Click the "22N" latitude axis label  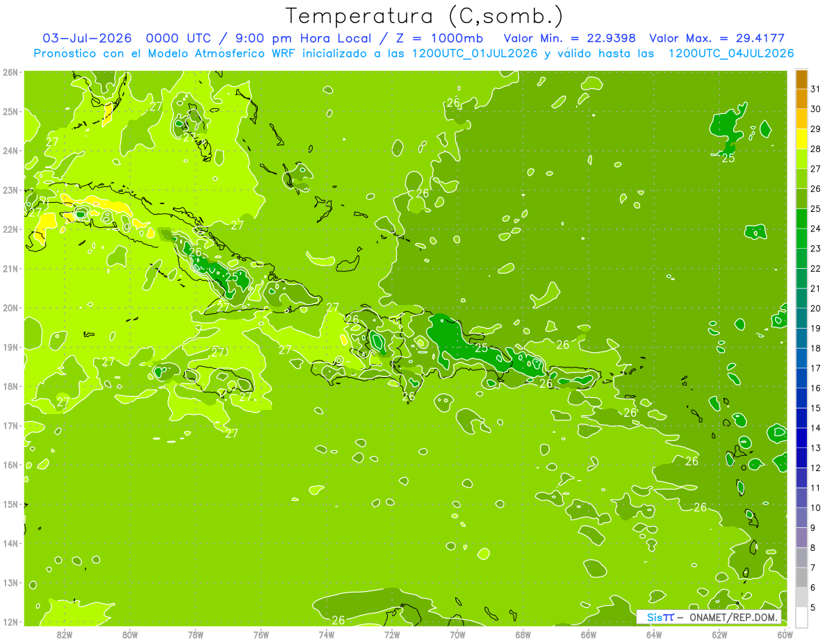(10, 229)
